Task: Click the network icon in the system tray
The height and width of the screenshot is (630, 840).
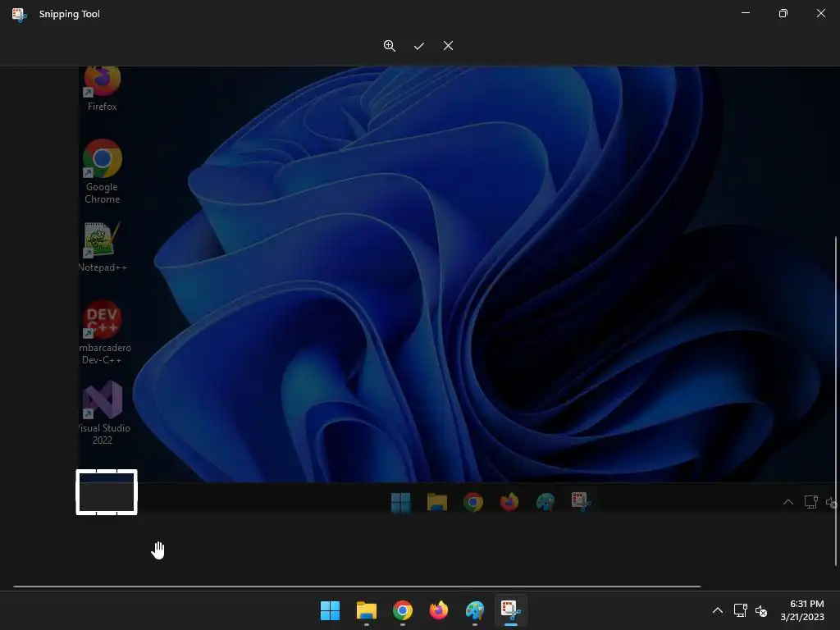Action: 741,610
